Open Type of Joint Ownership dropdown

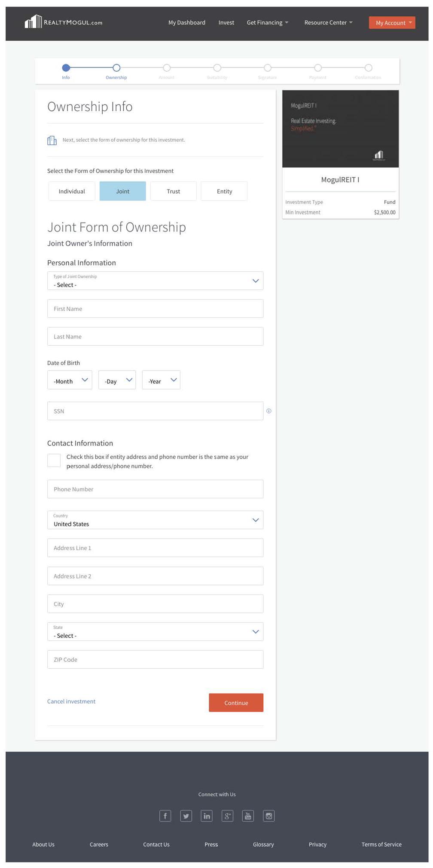(x=155, y=281)
